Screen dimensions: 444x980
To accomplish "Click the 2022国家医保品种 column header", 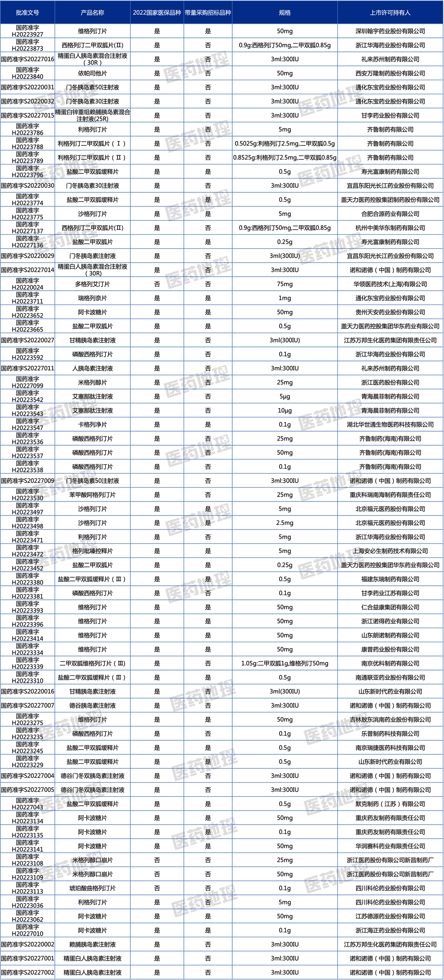I will [x=157, y=13].
